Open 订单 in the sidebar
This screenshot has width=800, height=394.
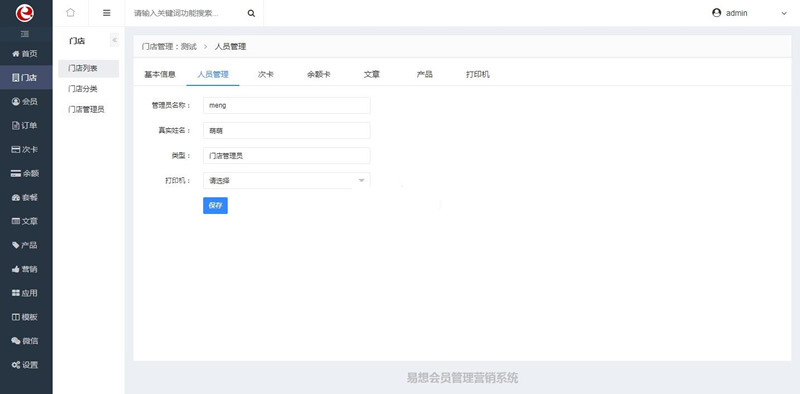(26, 126)
